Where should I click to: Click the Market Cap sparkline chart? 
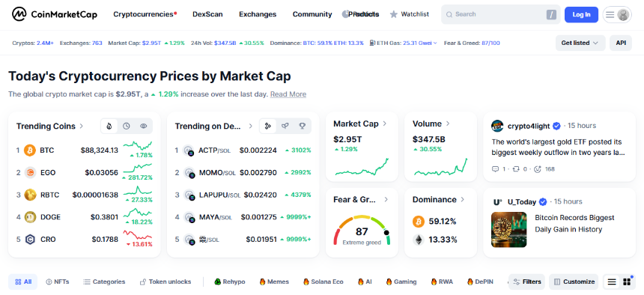(362, 166)
